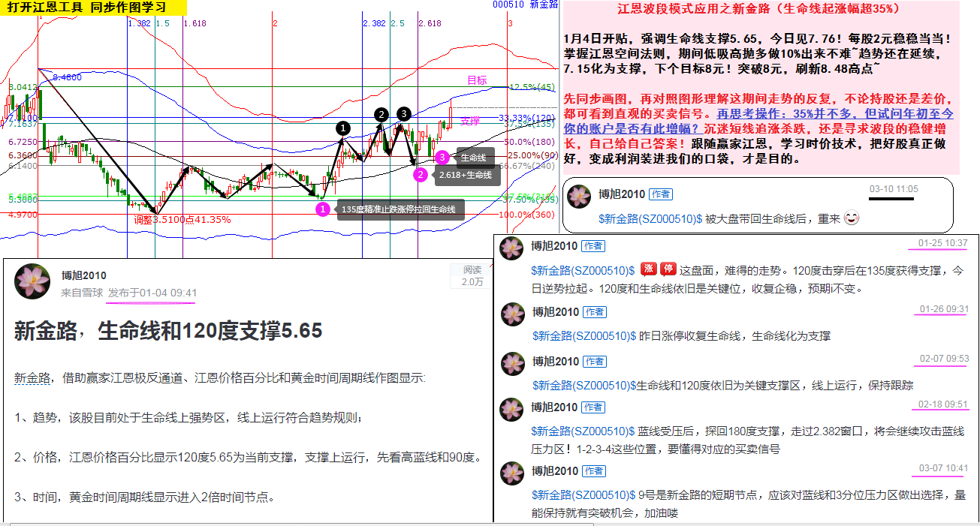Click magenta marker 2 beside 2.618+生命线
This screenshot has height=526, width=980.
(x=421, y=175)
